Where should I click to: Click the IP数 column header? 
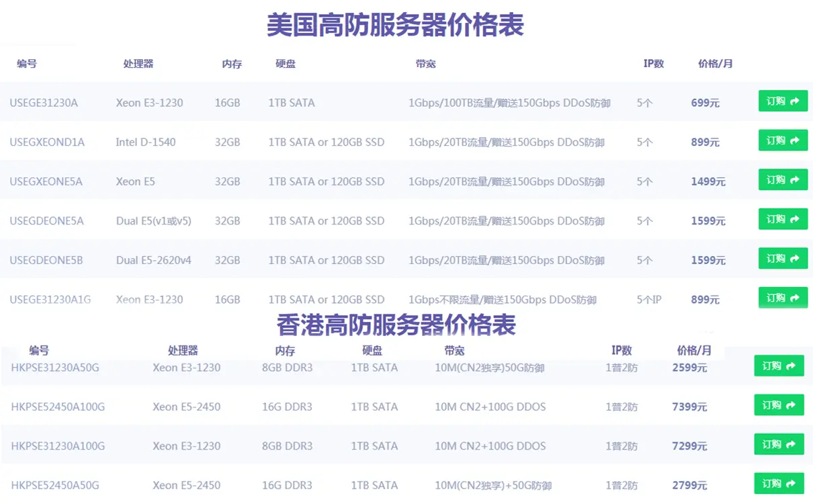[x=654, y=64]
